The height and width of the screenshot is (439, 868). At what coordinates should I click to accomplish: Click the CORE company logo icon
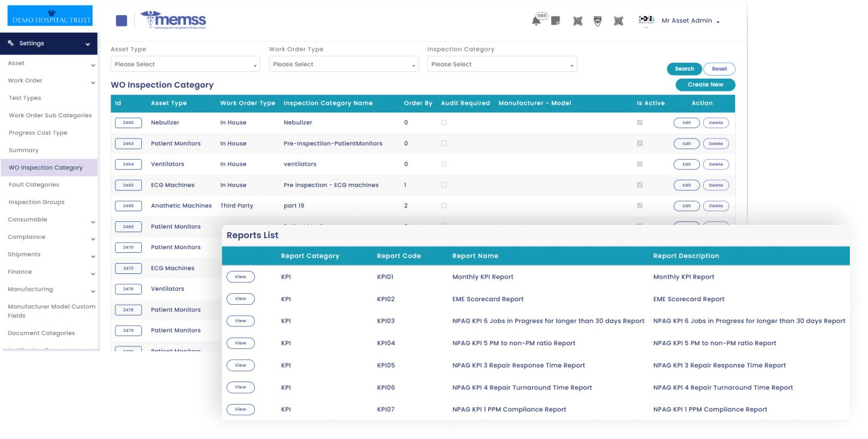pyautogui.click(x=646, y=21)
